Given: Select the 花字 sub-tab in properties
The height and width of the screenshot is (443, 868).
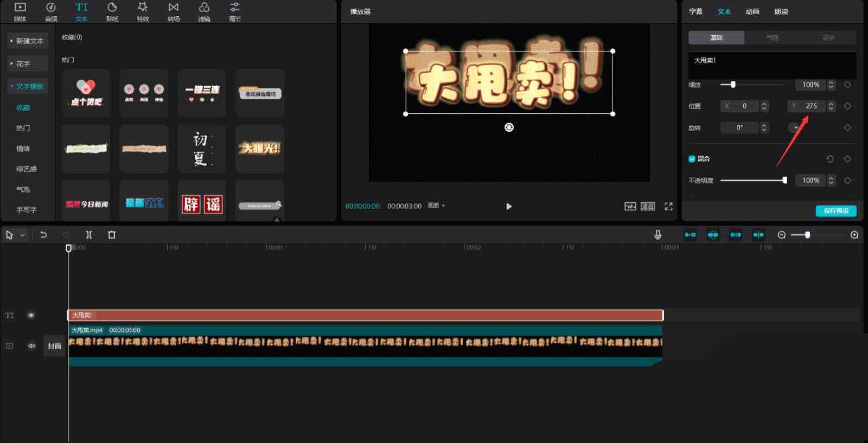Looking at the screenshot, I should pyautogui.click(x=828, y=37).
